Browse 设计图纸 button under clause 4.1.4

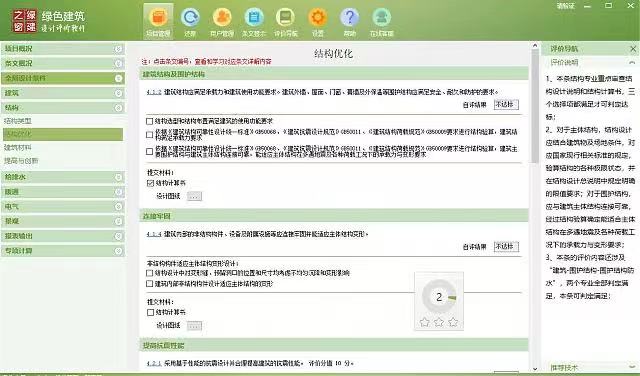pos(194,326)
